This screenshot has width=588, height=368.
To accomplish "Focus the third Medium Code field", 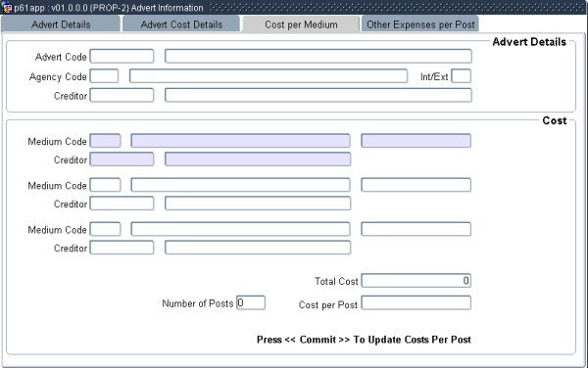I will [x=106, y=229].
